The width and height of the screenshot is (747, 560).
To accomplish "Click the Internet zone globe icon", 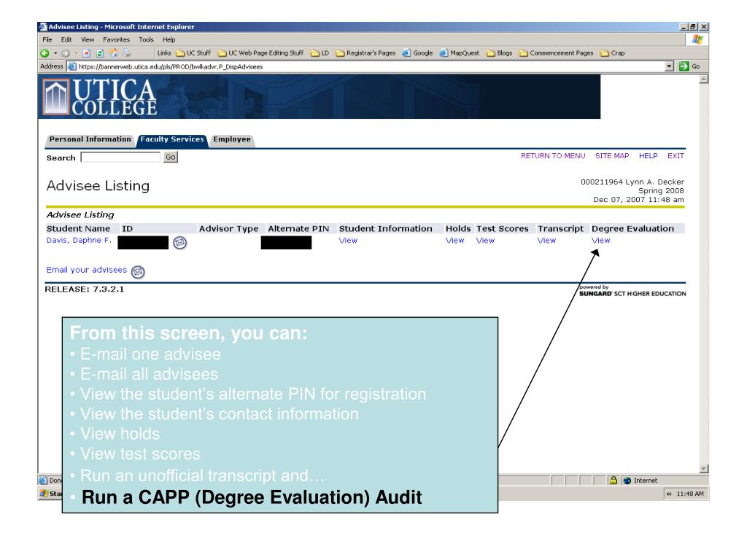I will click(627, 481).
